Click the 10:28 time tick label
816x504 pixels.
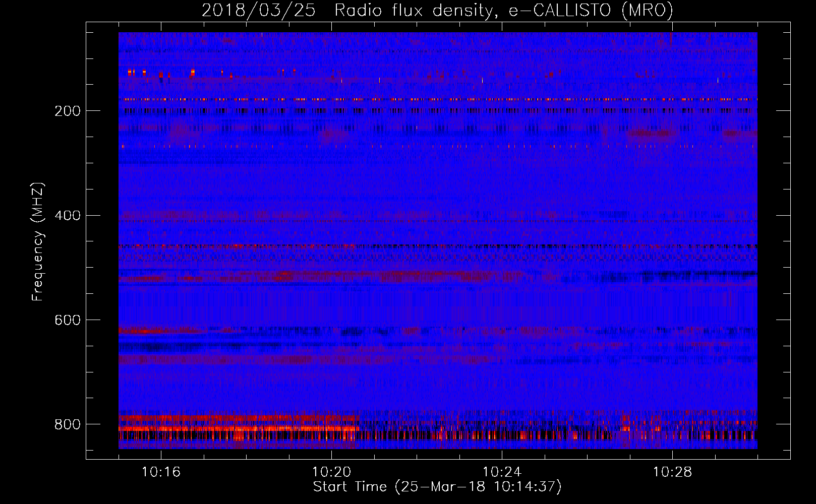672,472
